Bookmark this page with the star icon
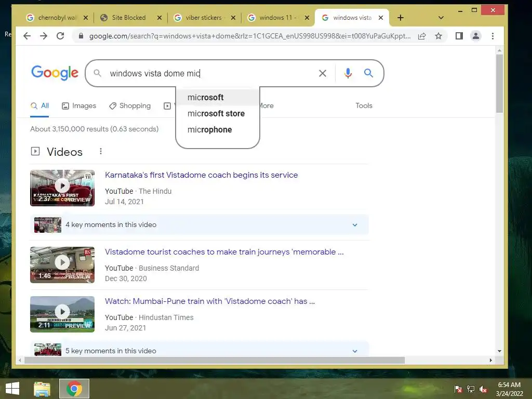The width and height of the screenshot is (532, 399). pos(438,36)
